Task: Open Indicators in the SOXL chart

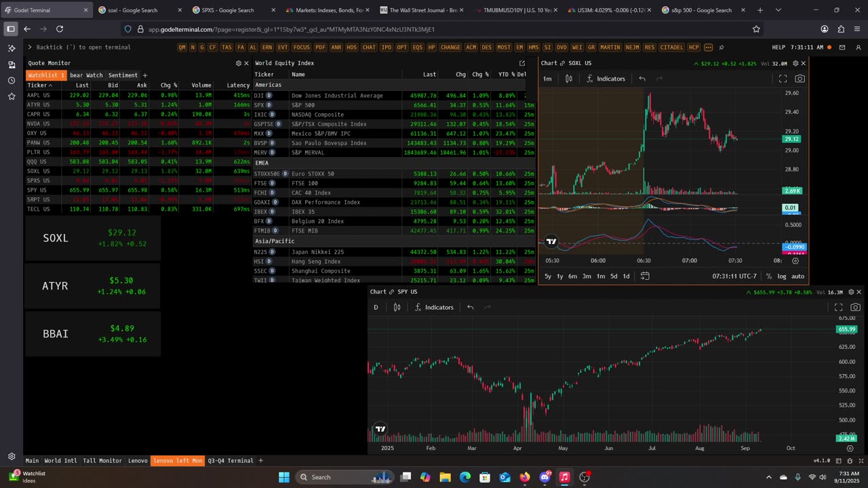Action: click(x=605, y=79)
